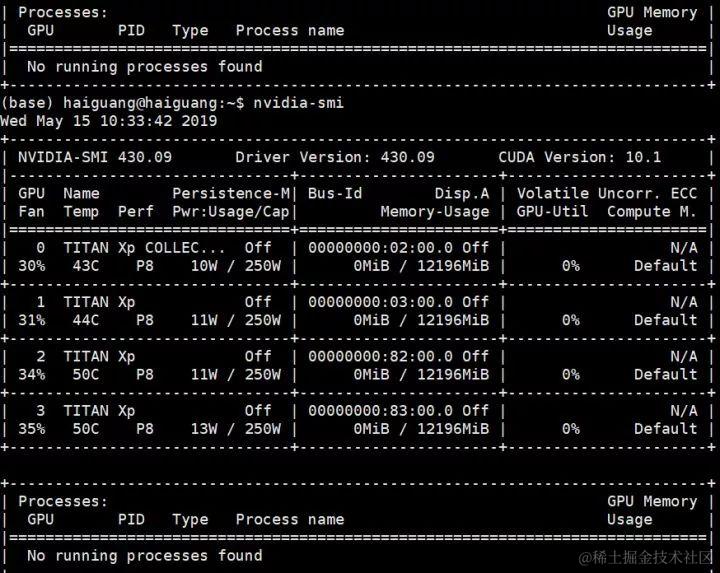Click the timestamp "Wed May 15 10:33:42 2019"
The width and height of the screenshot is (720, 573).
[108, 121]
